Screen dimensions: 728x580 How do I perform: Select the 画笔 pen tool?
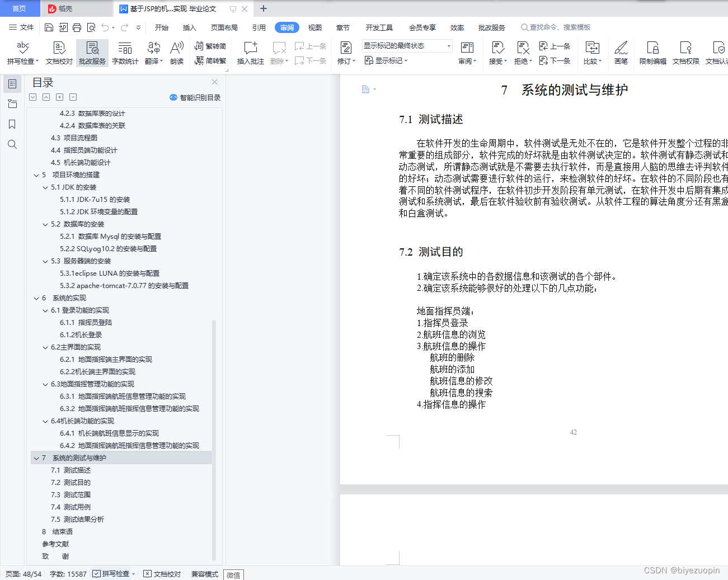(621, 53)
